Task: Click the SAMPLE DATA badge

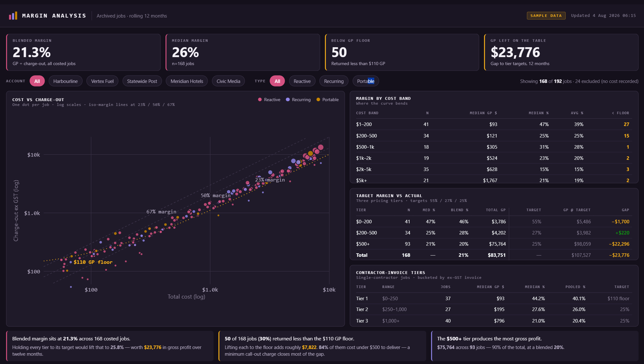Action: point(546,16)
